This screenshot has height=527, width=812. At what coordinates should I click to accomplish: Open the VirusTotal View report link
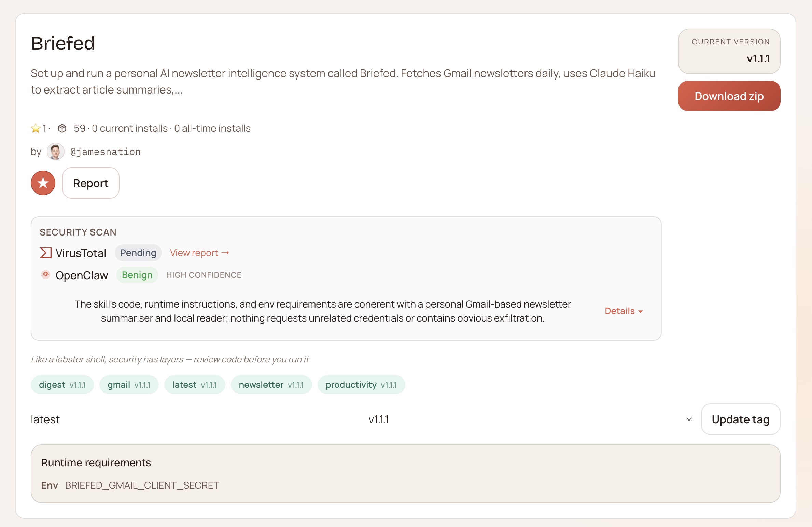click(x=199, y=253)
